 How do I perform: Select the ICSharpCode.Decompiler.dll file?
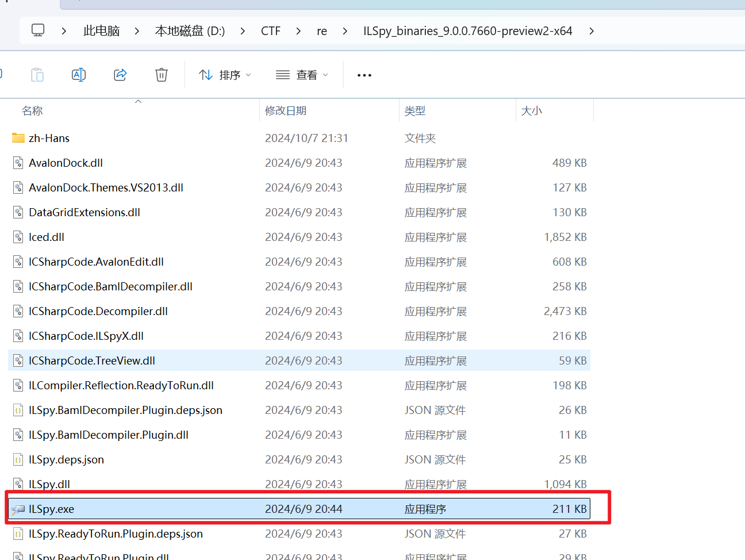(x=98, y=312)
